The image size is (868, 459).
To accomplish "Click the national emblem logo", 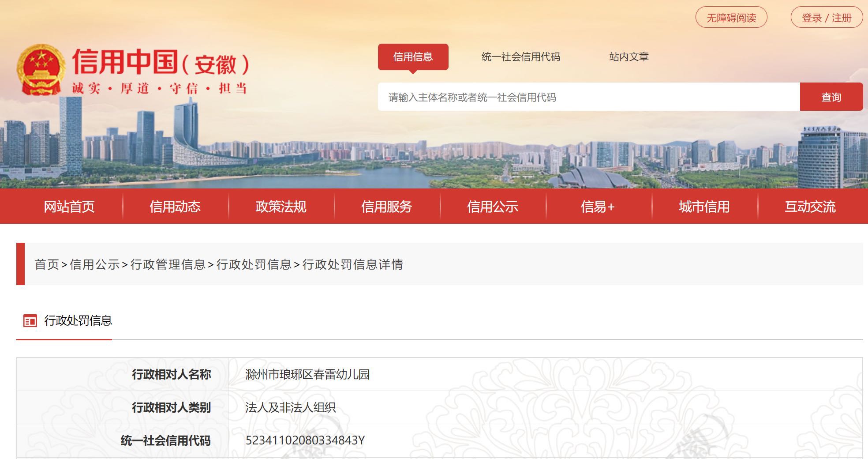I will click(41, 69).
